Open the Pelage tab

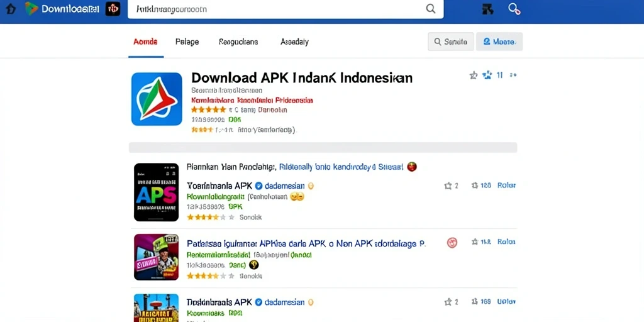coord(187,42)
